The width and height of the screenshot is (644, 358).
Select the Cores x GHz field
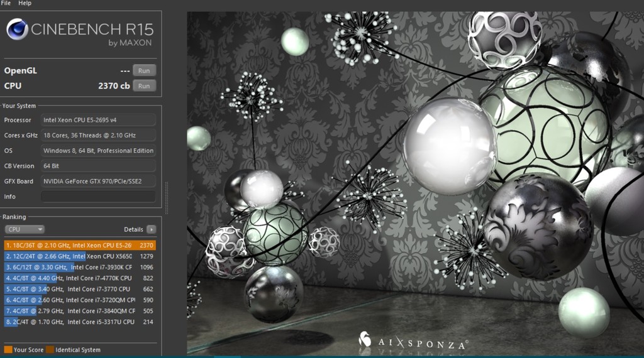98,135
